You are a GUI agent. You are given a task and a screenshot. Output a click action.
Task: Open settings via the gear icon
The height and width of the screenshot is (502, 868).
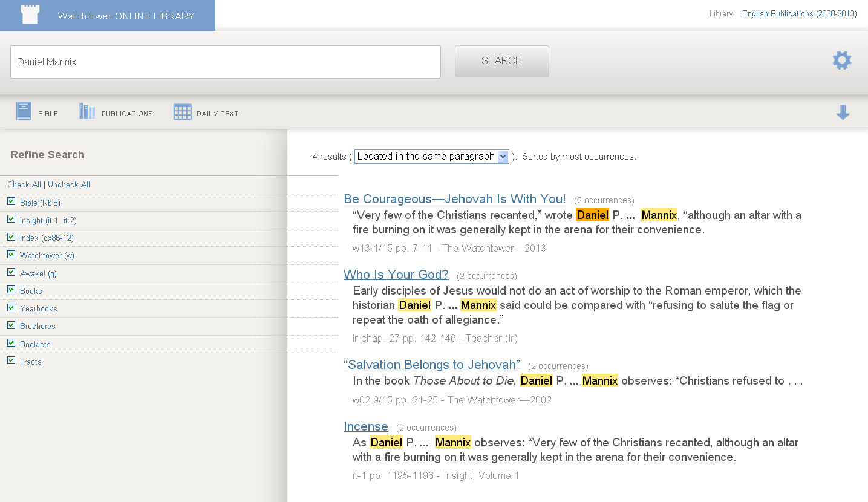click(x=841, y=60)
